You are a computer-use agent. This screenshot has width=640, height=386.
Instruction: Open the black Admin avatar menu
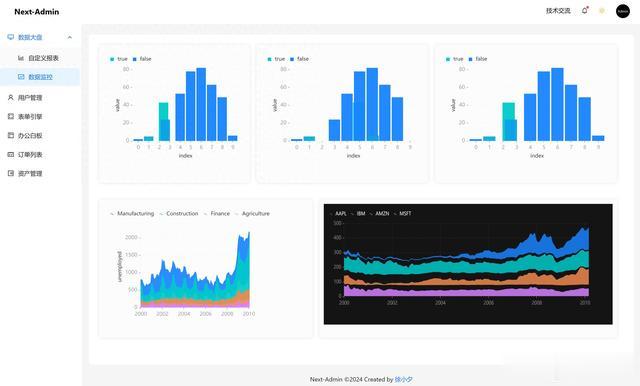(x=623, y=11)
